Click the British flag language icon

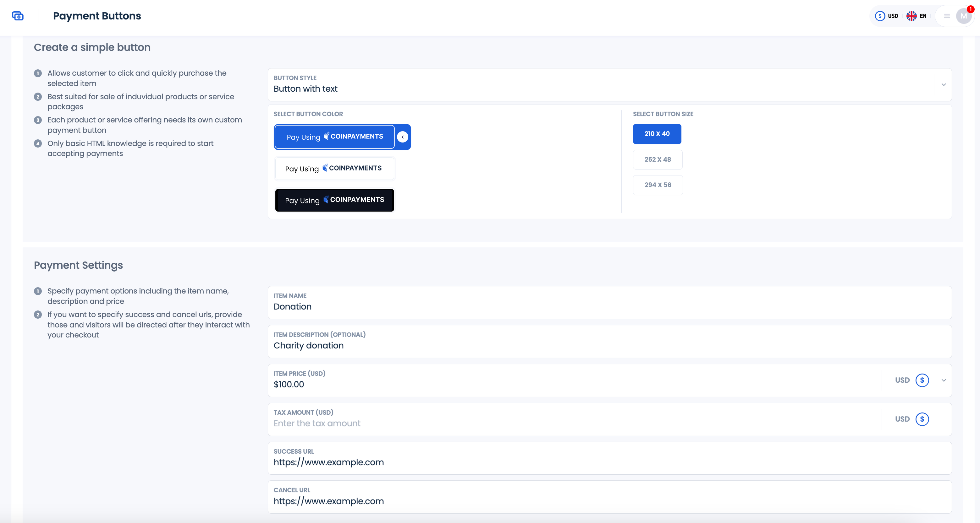(x=911, y=16)
